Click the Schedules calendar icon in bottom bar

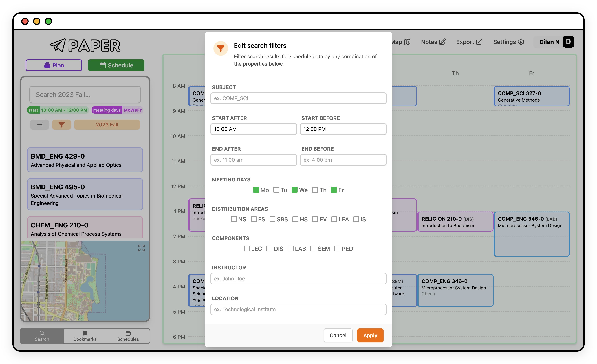pos(128,333)
